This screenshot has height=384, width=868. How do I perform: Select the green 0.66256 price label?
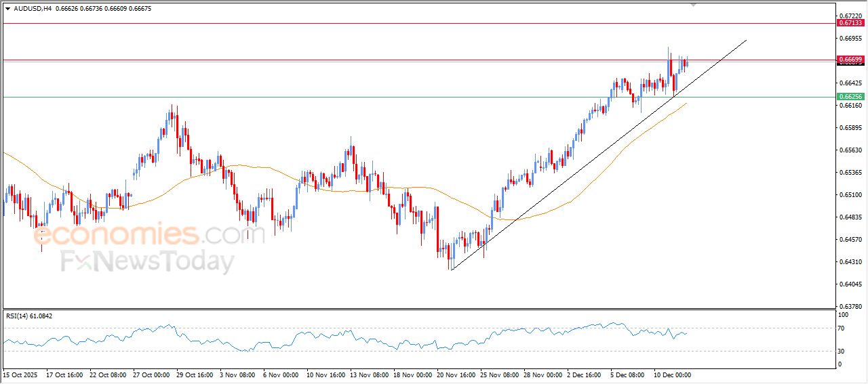coord(850,97)
